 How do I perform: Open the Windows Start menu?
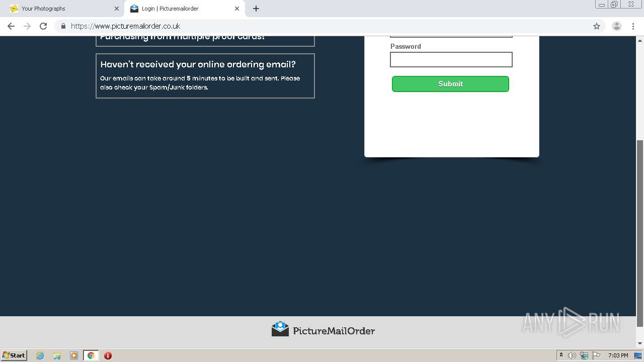14,355
